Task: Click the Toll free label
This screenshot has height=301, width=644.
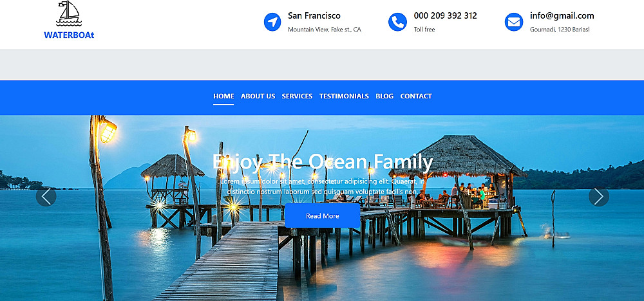Action: [424, 30]
